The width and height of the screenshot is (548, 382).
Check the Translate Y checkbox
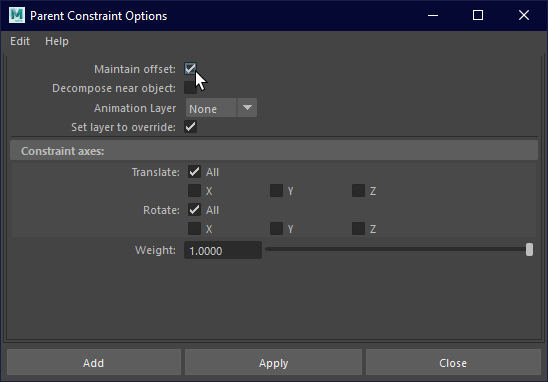point(276,191)
